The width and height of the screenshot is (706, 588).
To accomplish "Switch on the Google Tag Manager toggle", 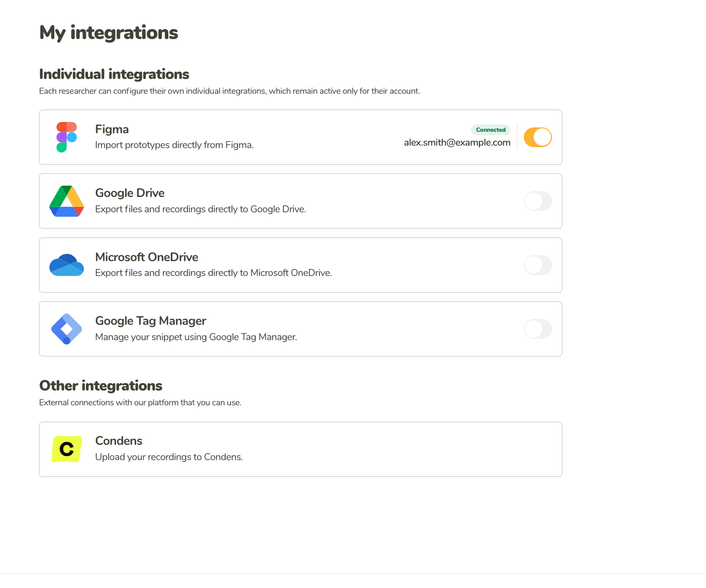I will [x=538, y=329].
